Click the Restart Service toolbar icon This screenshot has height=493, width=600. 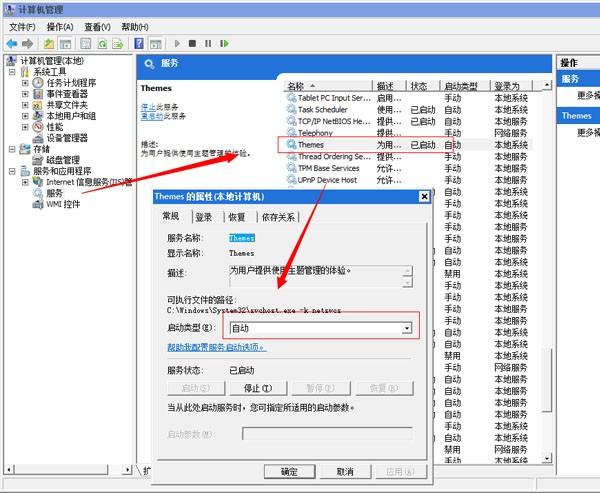point(224,44)
